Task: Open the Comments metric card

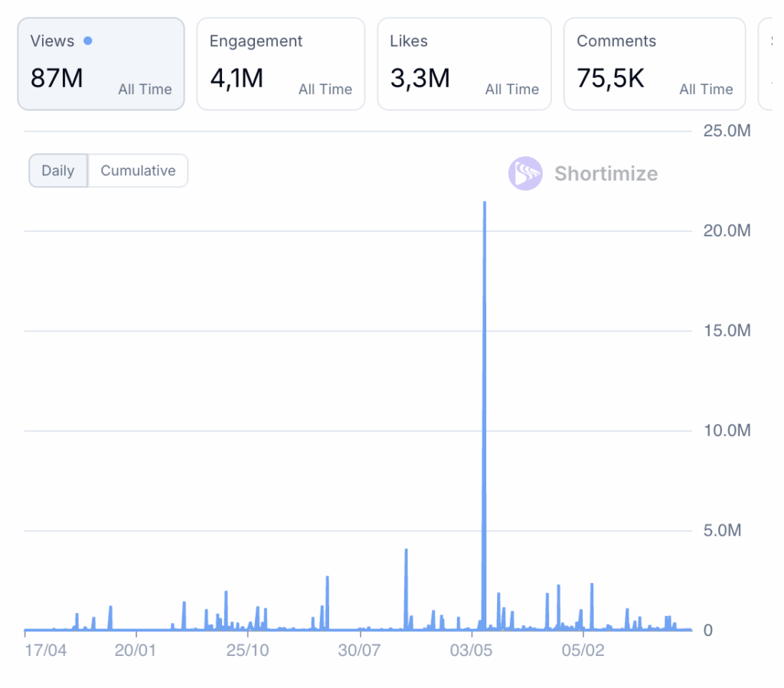Action: (655, 64)
